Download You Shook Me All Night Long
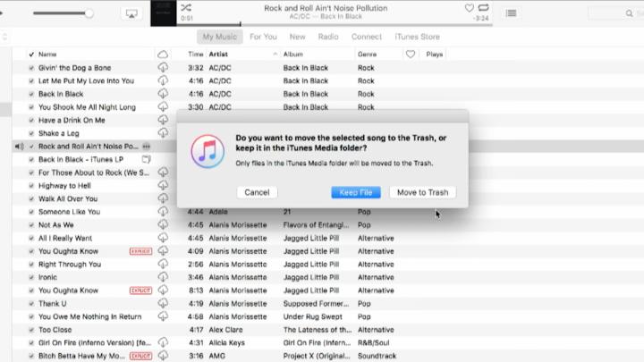This screenshot has width=644, height=362. click(x=163, y=107)
